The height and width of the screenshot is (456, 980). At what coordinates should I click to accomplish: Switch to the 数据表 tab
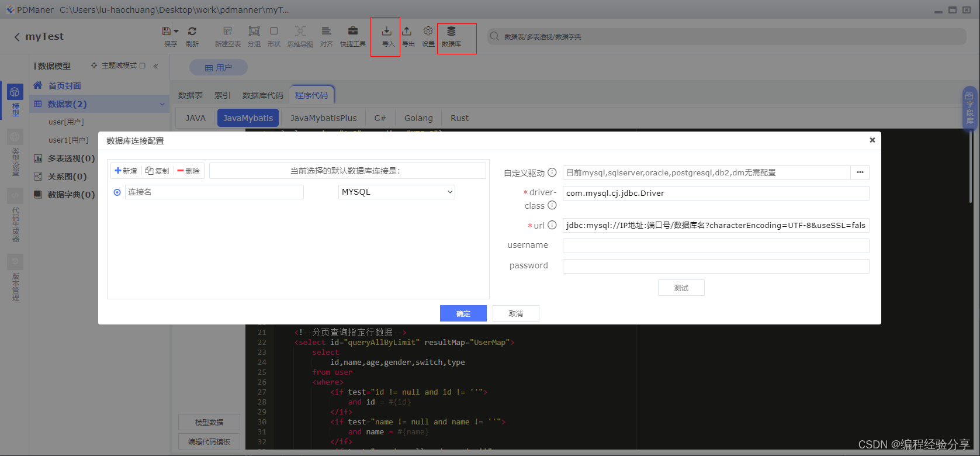(191, 95)
